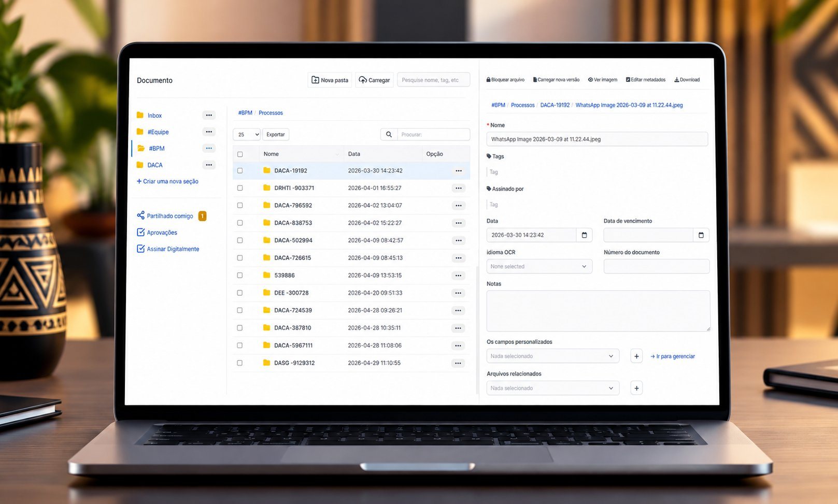The height and width of the screenshot is (504, 838).
Task: Check the DASG -9129312 row checkbox
Action: pos(240,363)
